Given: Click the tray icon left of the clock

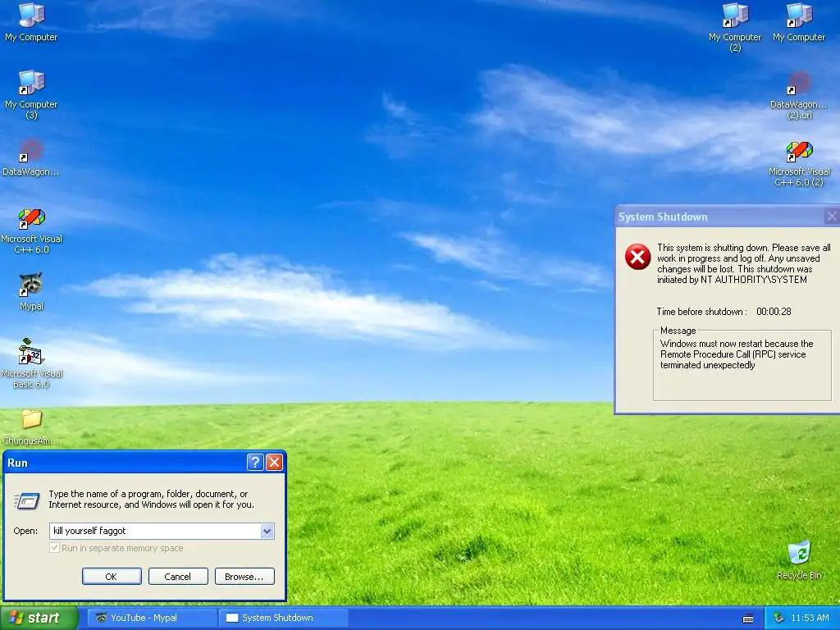Looking at the screenshot, I should pos(778,618).
